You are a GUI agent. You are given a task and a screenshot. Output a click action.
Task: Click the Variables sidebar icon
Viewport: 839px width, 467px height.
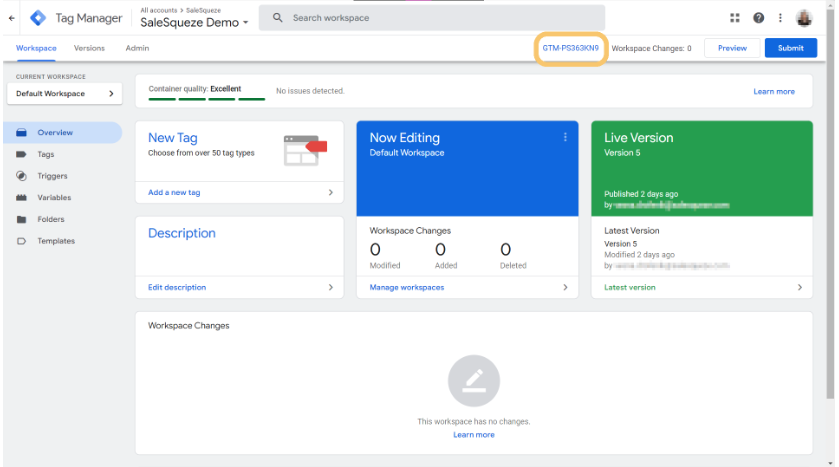(x=21, y=197)
